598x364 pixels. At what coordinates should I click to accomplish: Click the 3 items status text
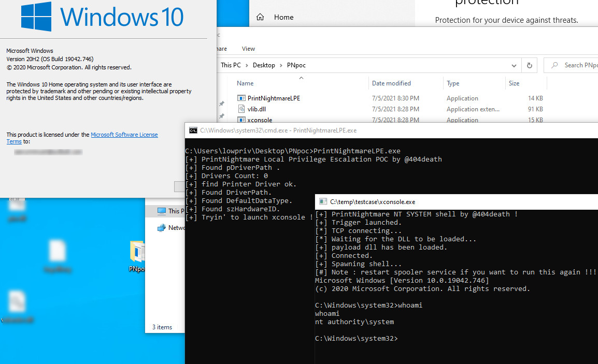[162, 327]
